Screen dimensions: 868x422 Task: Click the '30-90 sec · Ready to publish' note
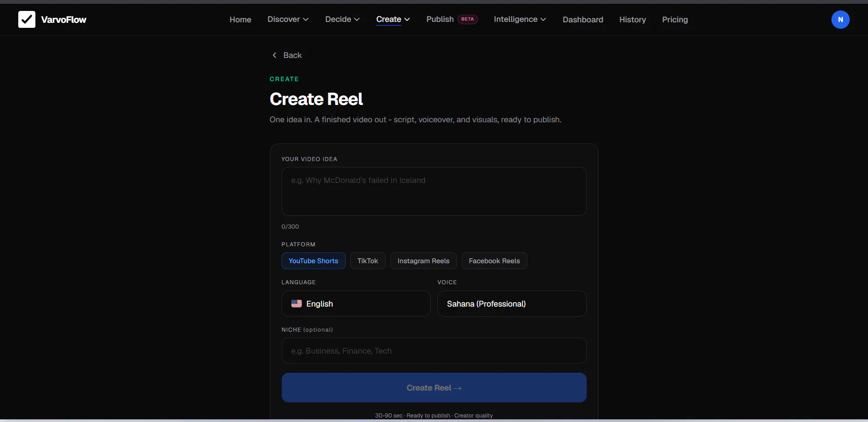coord(434,415)
